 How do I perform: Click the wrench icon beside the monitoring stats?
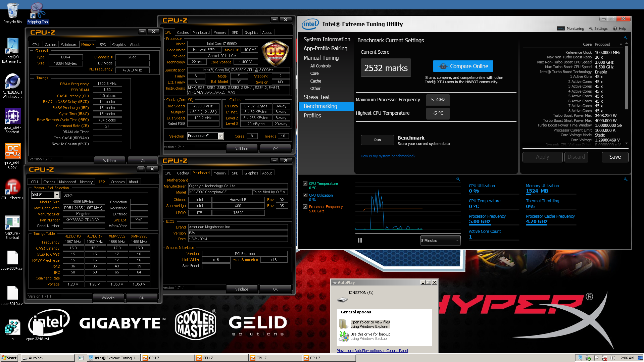pyautogui.click(x=626, y=179)
